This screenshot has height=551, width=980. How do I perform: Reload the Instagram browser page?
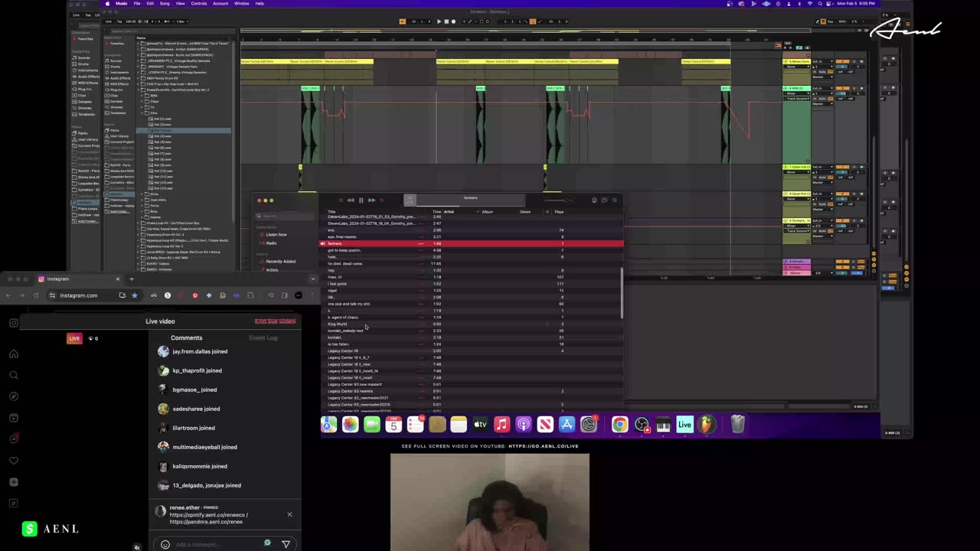pos(36,295)
